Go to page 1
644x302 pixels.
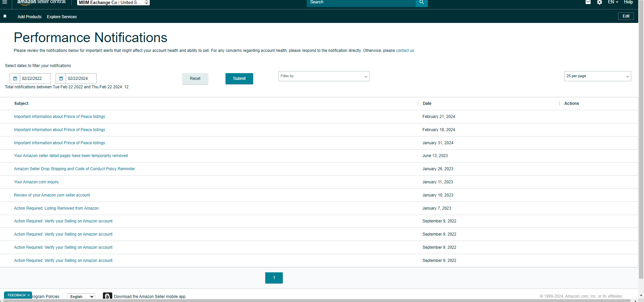(x=274, y=278)
